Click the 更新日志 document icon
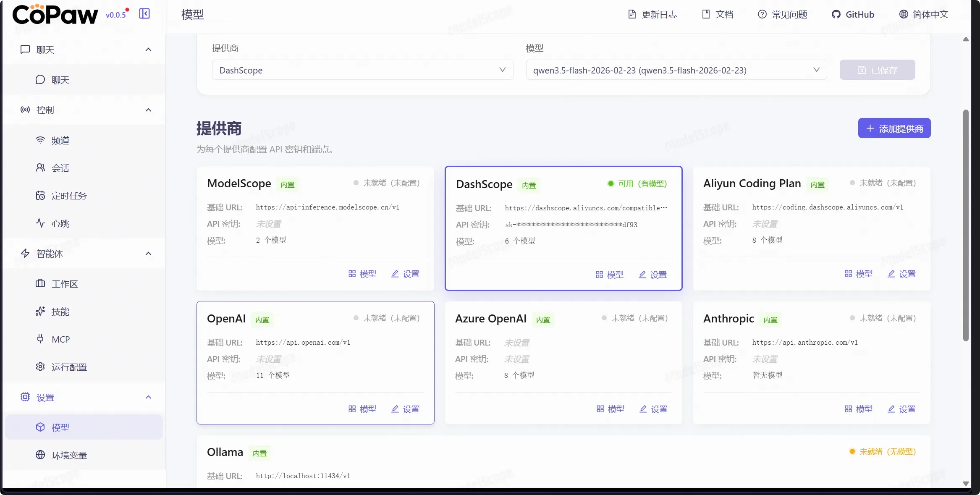The image size is (980, 495). pyautogui.click(x=632, y=14)
